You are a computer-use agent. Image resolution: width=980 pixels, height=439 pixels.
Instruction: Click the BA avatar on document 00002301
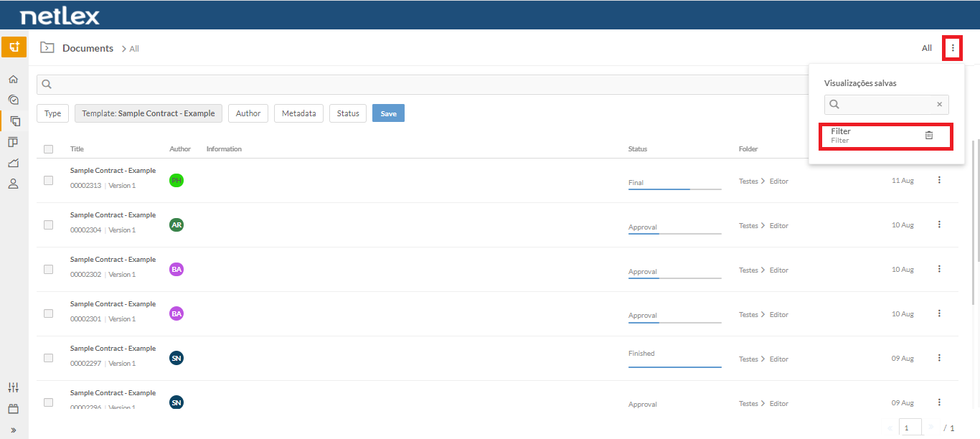[176, 313]
